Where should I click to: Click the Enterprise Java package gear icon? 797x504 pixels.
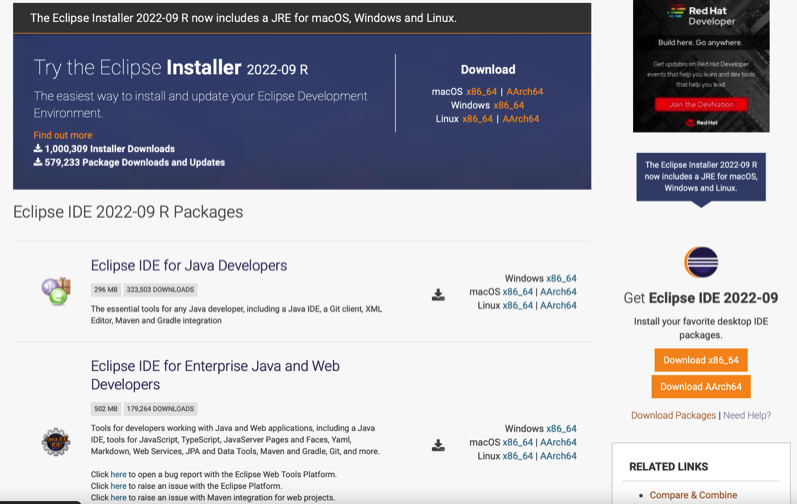coord(56,441)
